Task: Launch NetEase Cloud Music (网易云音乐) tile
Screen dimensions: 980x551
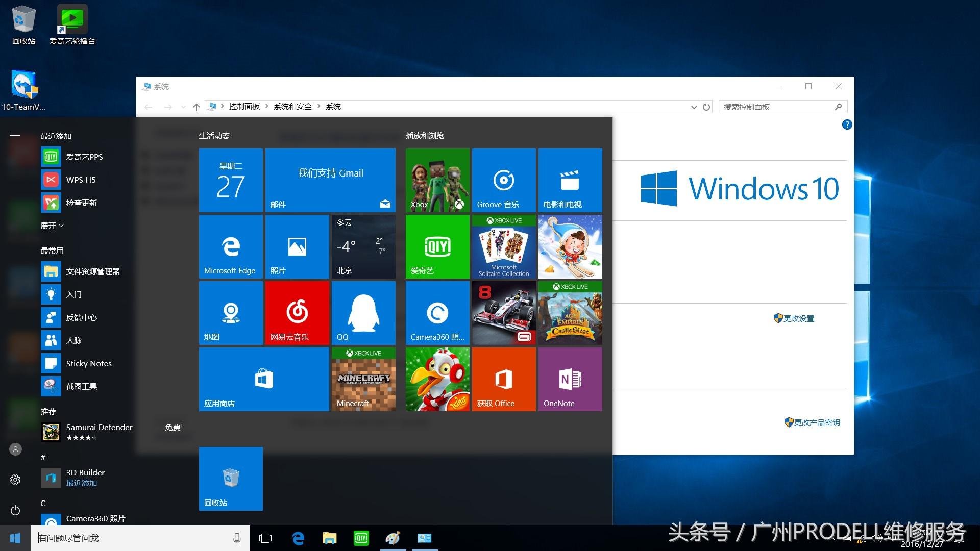Action: tap(297, 313)
